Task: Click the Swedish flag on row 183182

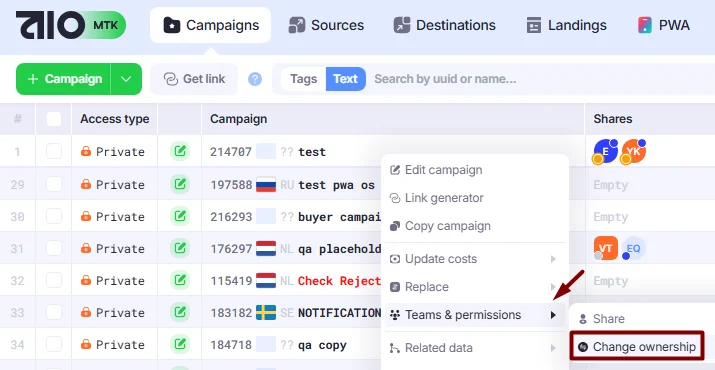Action: tap(266, 312)
